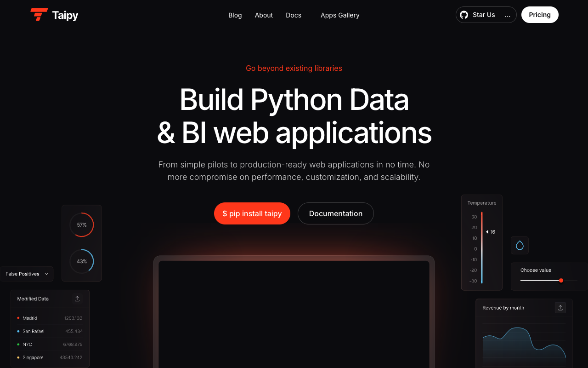This screenshot has height=368, width=588.
Task: Click the Choose value label
Action: 536,270
